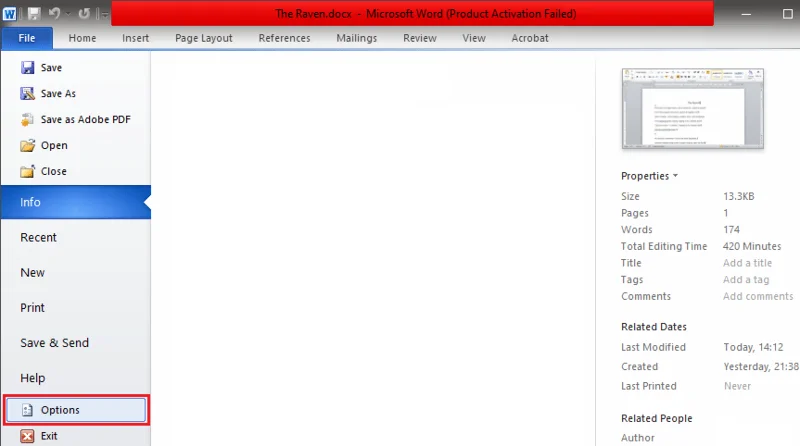
Task: Click the Options button
Action: point(77,410)
